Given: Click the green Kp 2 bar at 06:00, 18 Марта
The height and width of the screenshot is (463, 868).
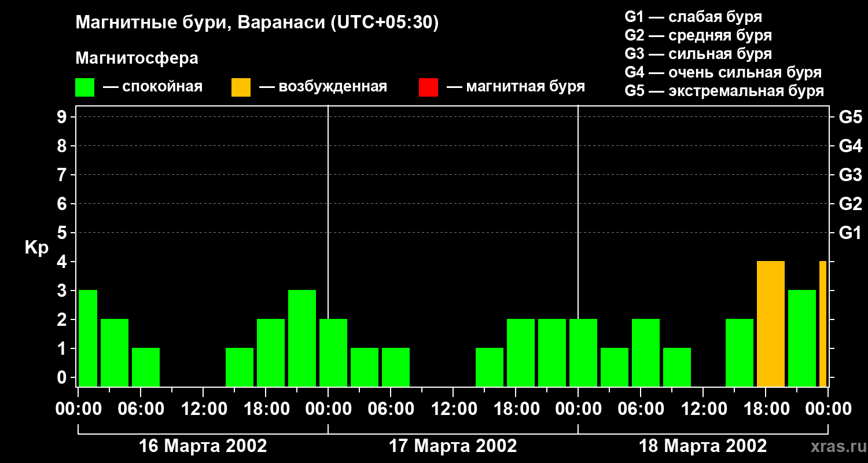Looking at the screenshot, I should (646, 352).
